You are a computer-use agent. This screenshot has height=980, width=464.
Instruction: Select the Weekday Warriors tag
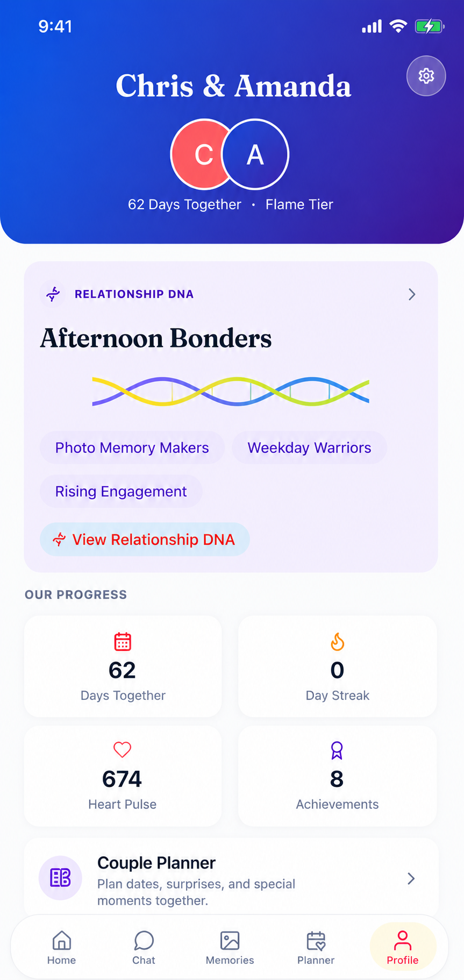tap(309, 448)
